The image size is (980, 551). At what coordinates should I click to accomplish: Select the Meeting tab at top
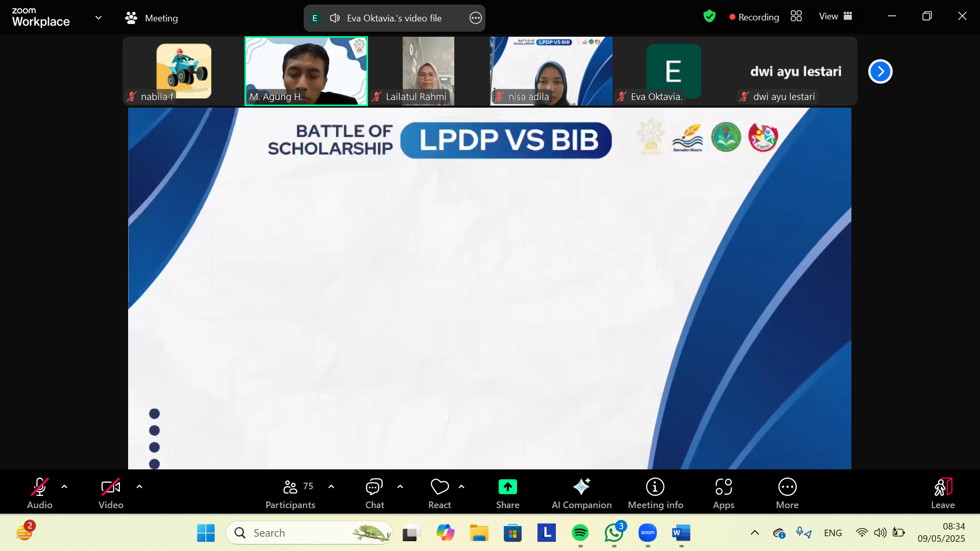152,18
